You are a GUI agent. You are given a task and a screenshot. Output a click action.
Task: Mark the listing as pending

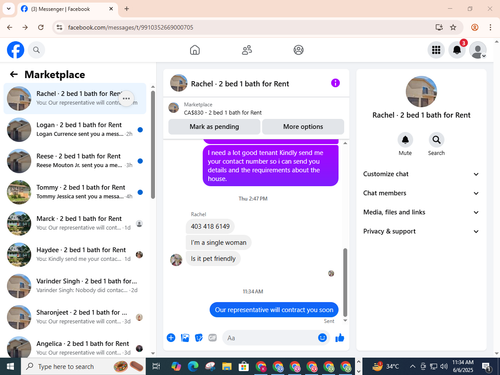tap(214, 127)
